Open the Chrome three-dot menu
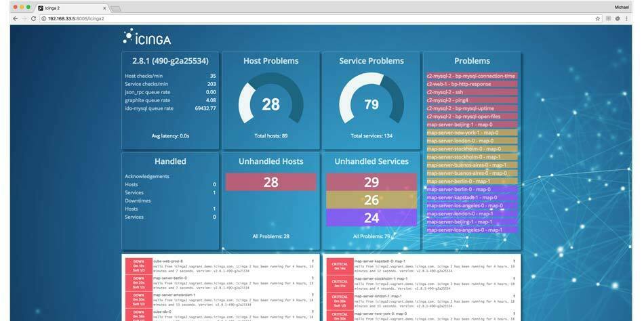 pyautogui.click(x=626, y=18)
